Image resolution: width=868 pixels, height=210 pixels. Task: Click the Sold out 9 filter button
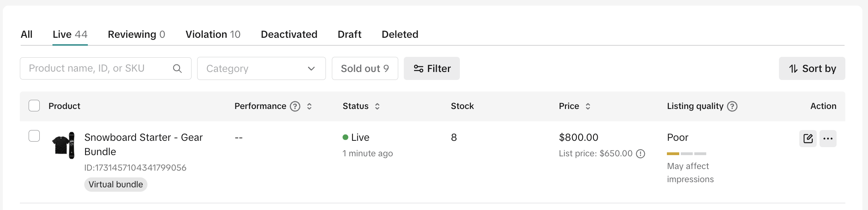(364, 68)
